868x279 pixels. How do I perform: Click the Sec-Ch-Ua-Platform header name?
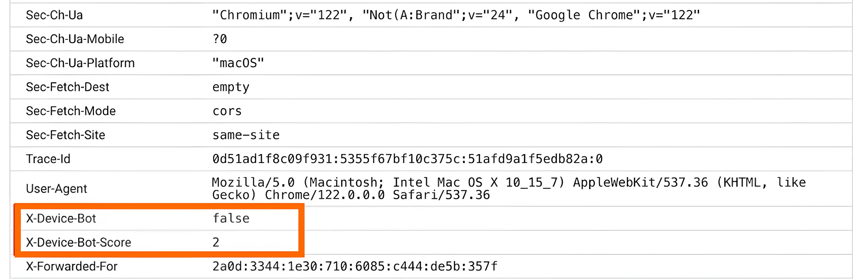coord(80,63)
